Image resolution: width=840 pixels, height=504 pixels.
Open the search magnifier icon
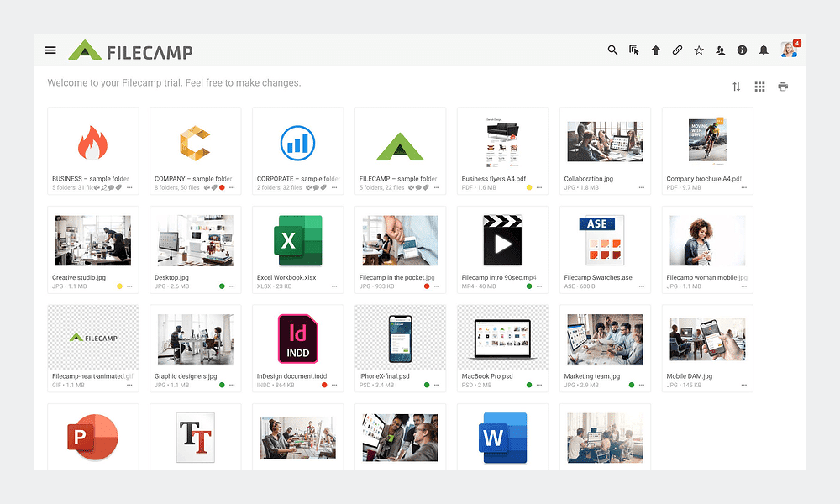click(612, 50)
